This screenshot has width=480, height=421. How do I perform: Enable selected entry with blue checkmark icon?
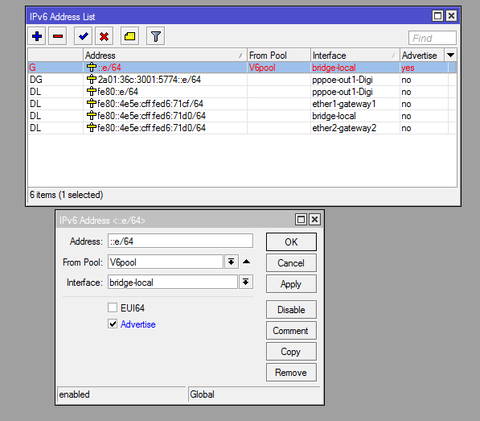[x=83, y=36]
